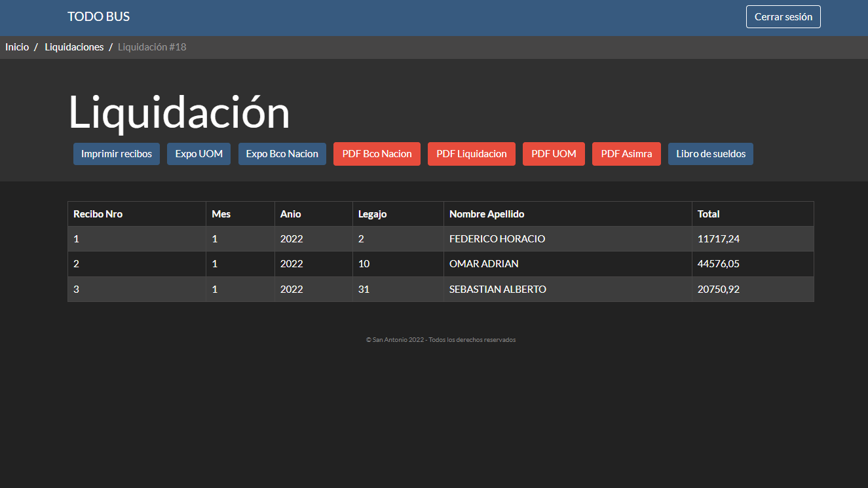This screenshot has width=868, height=488.
Task: Open Libro de sueldos
Action: 710,154
